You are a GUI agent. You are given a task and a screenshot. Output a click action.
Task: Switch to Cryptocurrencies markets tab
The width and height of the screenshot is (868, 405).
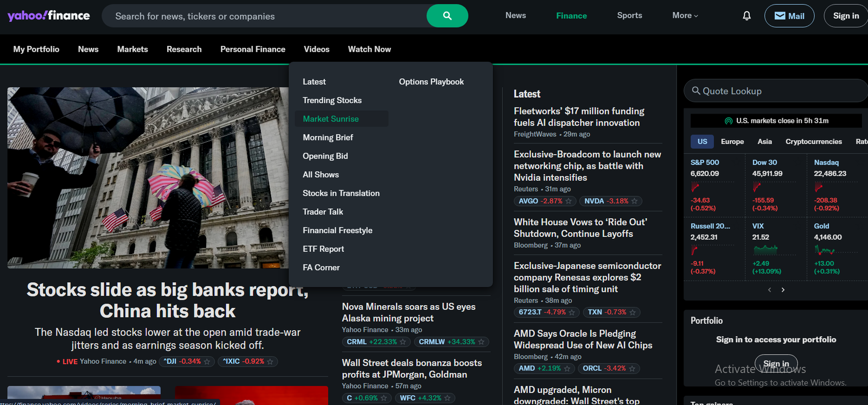814,142
